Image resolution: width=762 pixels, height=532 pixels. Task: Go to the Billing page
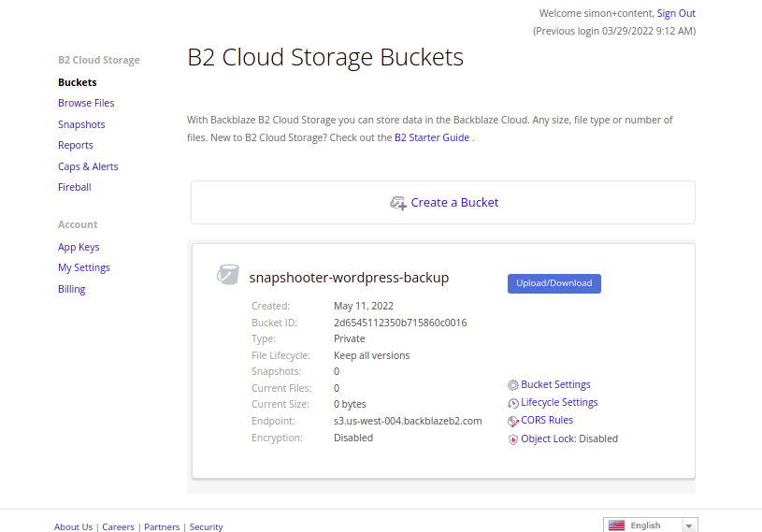pos(71,289)
